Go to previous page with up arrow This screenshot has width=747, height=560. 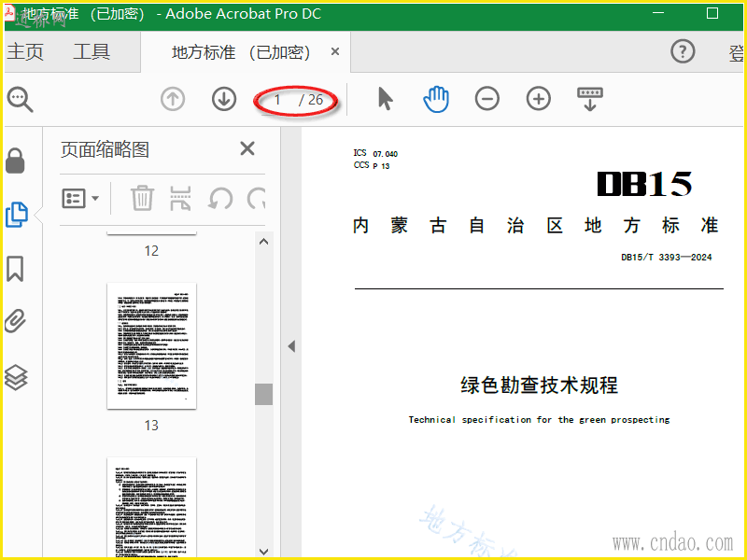173,100
